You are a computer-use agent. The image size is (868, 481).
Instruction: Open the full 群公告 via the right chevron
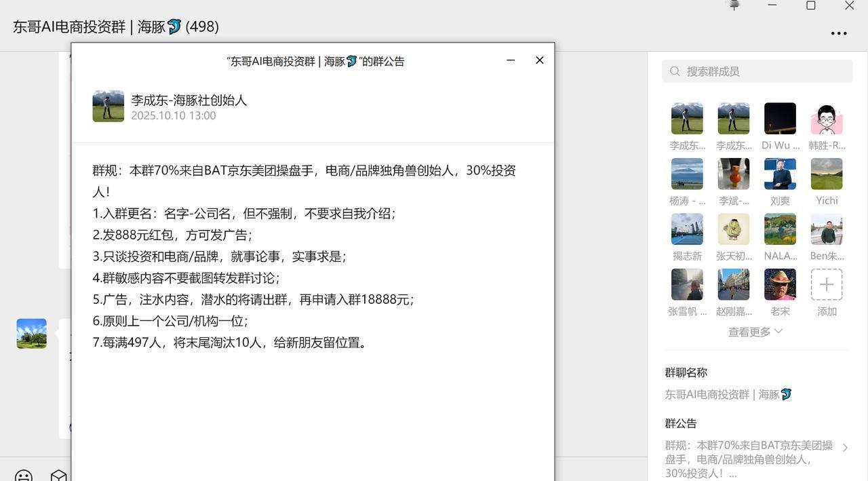tap(845, 447)
